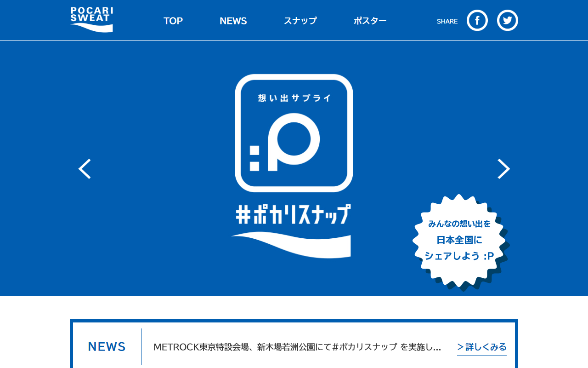Click the SHARE label
Image resolution: width=588 pixels, height=368 pixels.
click(x=447, y=21)
